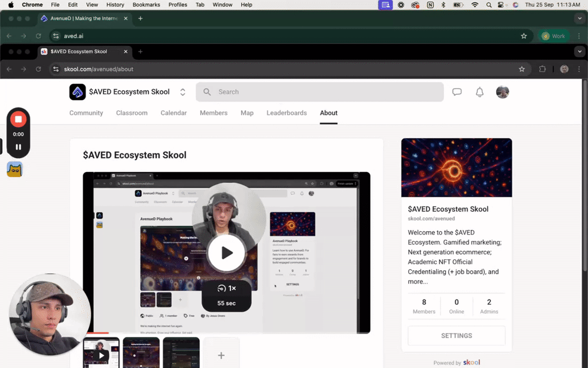Open Spotlight search in menu bar
The height and width of the screenshot is (368, 588).
489,5
